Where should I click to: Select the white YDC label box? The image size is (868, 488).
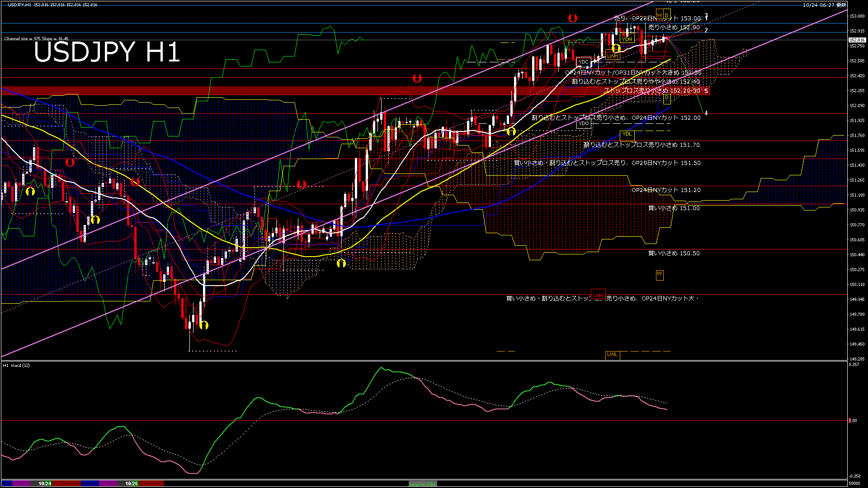[x=584, y=62]
